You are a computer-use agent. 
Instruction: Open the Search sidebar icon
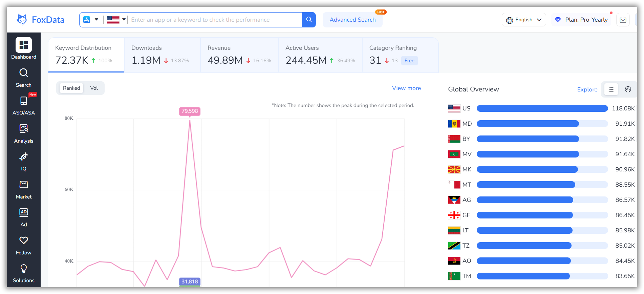coord(24,73)
